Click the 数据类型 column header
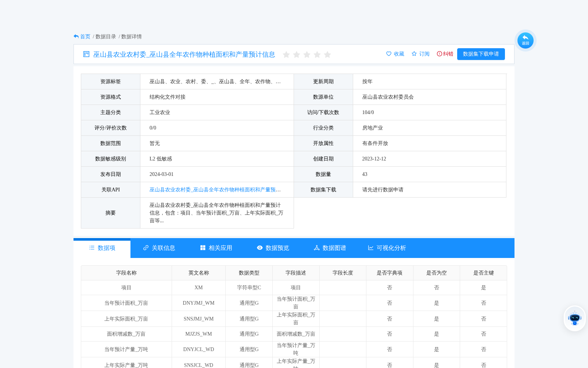588x368 pixels. tap(249, 273)
